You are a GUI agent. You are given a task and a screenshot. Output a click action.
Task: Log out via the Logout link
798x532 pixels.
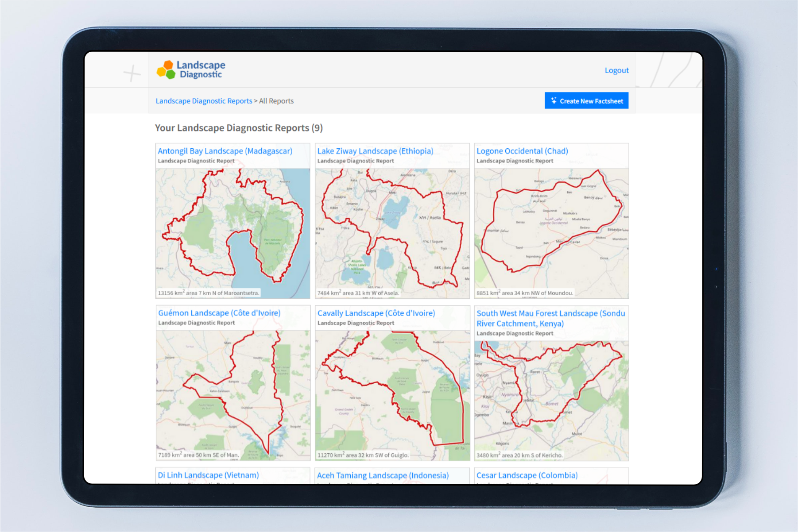tap(616, 70)
